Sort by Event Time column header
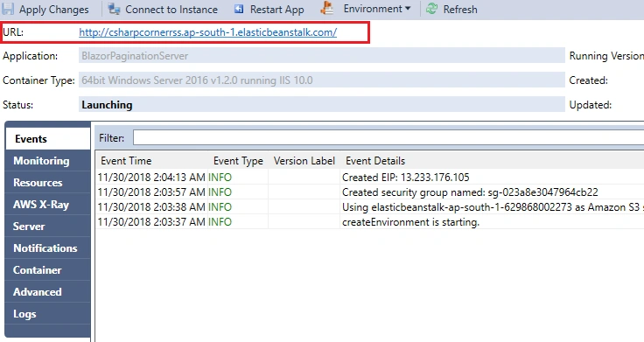 [x=126, y=161]
